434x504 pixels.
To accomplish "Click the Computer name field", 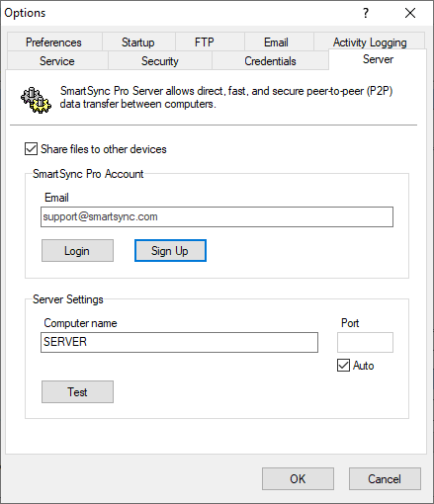I will point(179,342).
